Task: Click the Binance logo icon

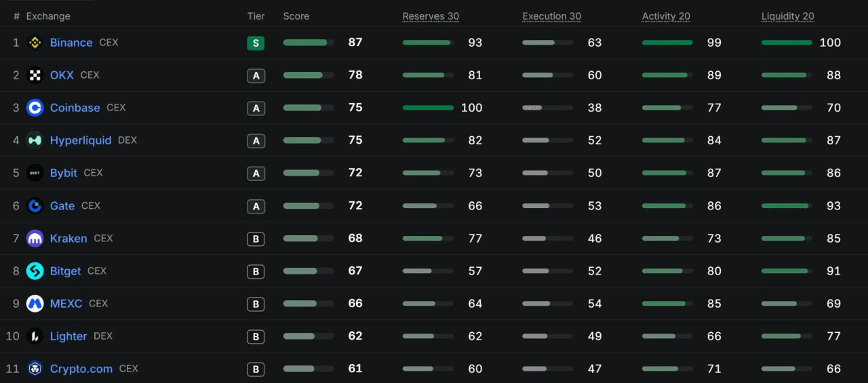Action: (35, 43)
